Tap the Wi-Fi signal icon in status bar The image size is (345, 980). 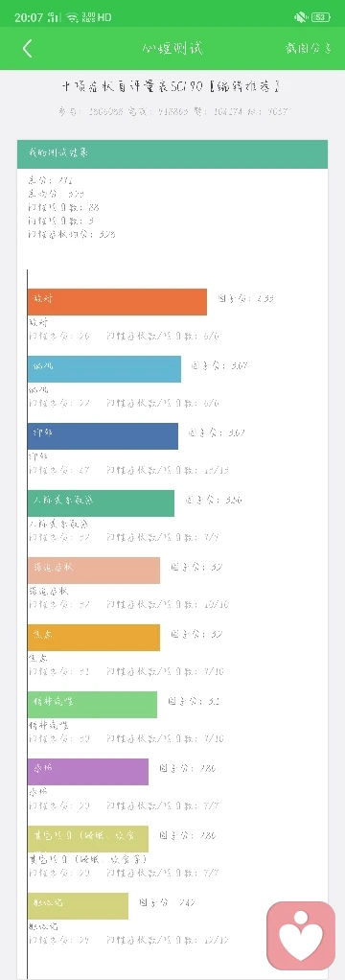click(x=72, y=17)
